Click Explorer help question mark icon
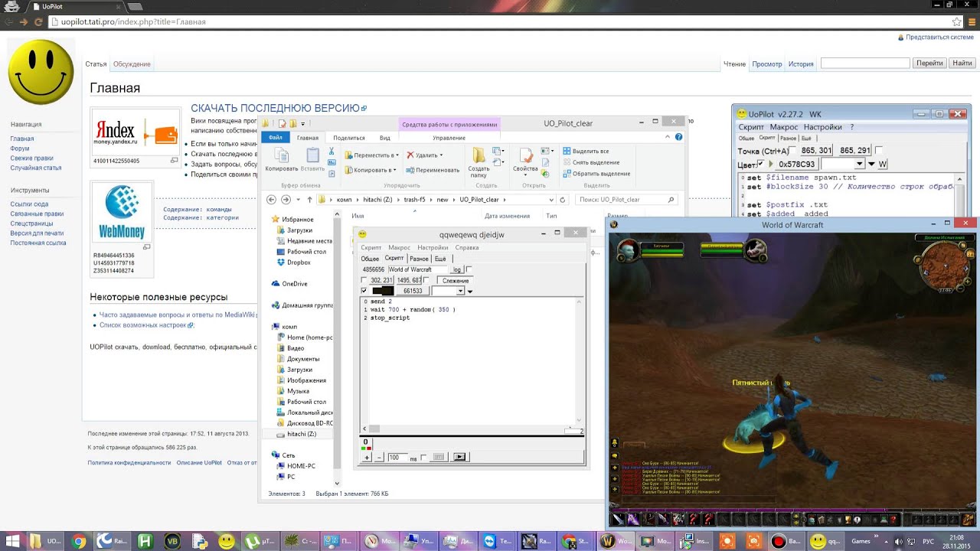Screen dimensions: 980x551 678,137
